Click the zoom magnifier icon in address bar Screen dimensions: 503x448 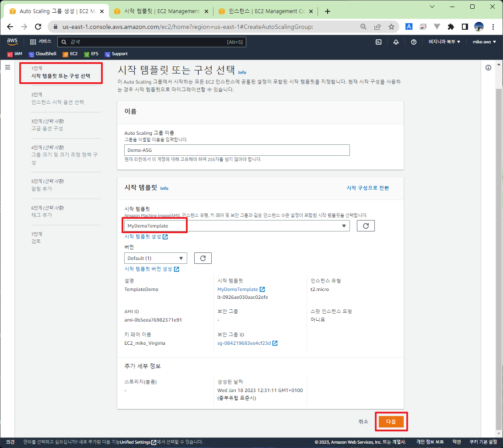[x=363, y=27]
